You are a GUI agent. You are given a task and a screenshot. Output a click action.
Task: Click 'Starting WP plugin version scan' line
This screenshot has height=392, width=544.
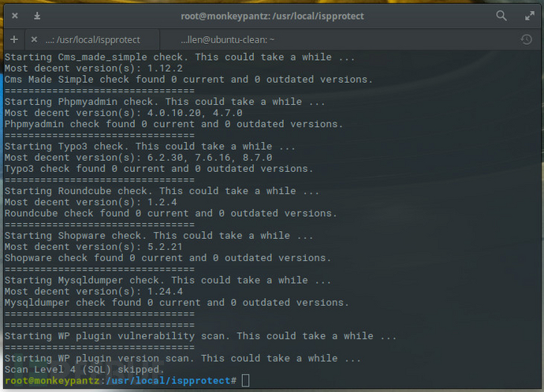click(x=182, y=358)
